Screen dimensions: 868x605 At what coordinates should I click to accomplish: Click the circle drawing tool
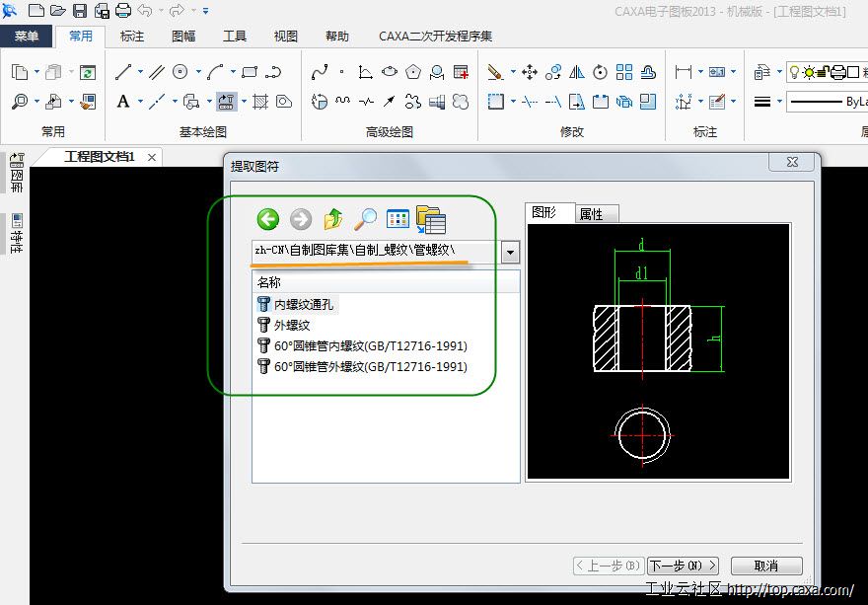tap(181, 72)
